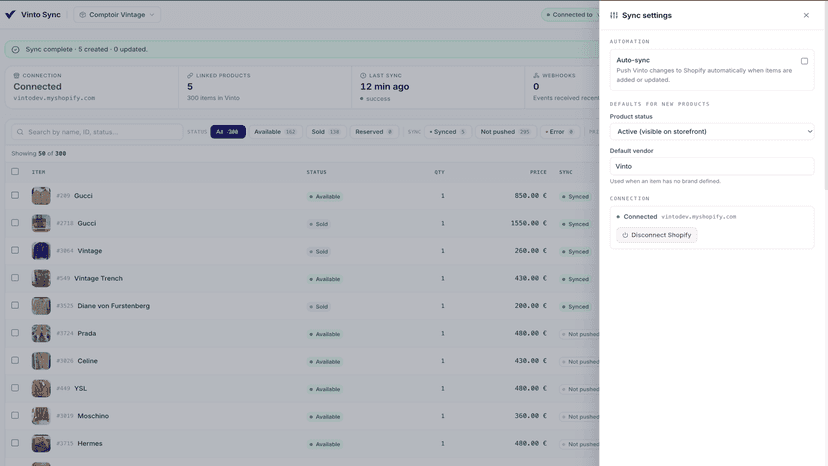Check the Celine row checkbox
This screenshot has height=466, width=828.
pyautogui.click(x=15, y=360)
